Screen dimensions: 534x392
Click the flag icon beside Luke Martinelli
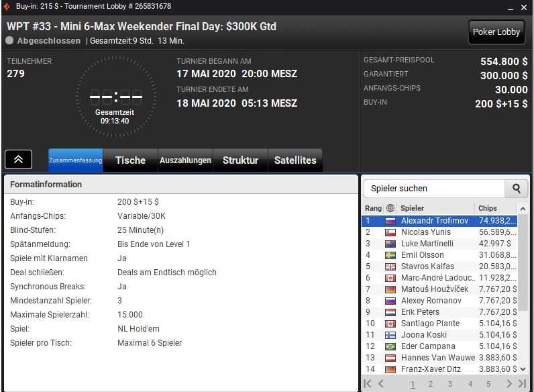point(390,244)
